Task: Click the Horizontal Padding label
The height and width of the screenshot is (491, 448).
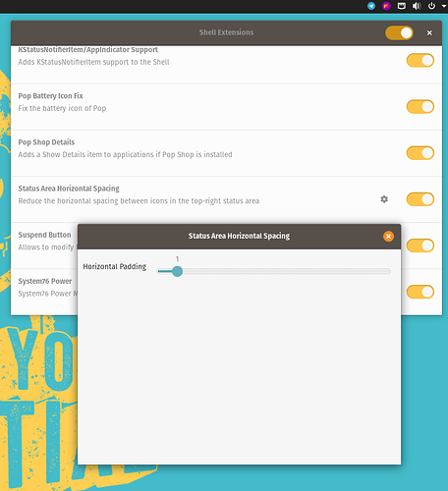Action: 114,267
